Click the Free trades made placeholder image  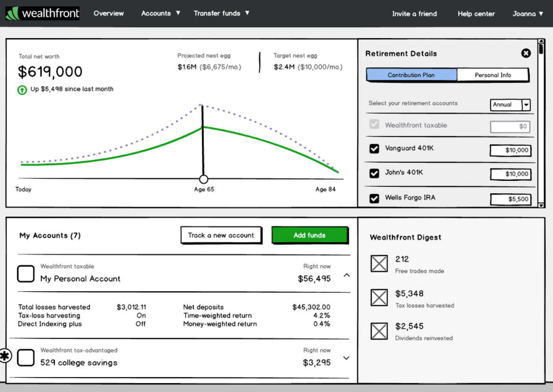click(x=379, y=263)
